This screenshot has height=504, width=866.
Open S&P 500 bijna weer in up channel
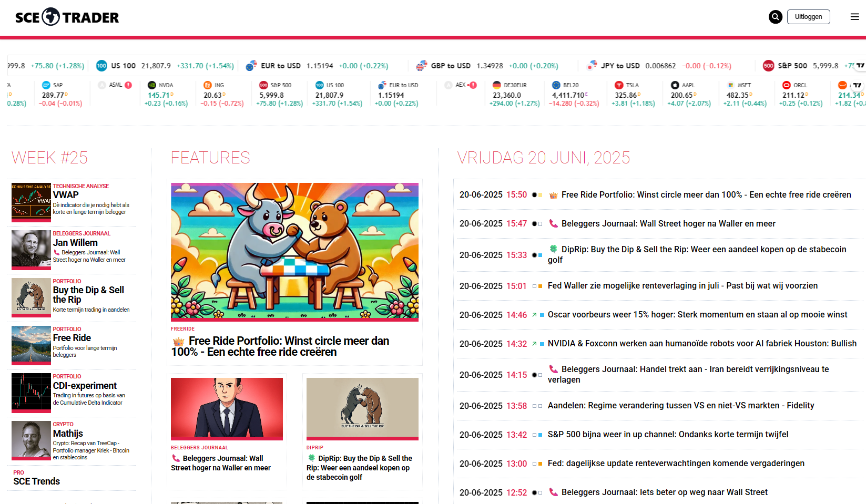668,434
